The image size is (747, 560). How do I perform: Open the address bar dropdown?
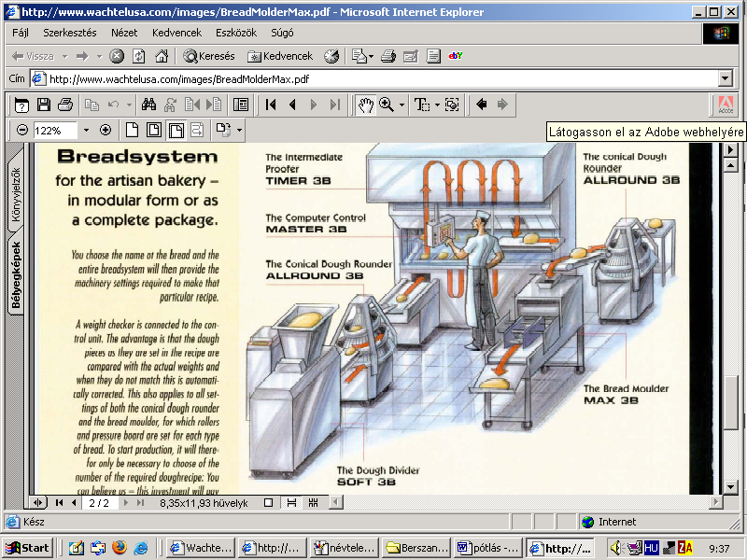point(726,78)
